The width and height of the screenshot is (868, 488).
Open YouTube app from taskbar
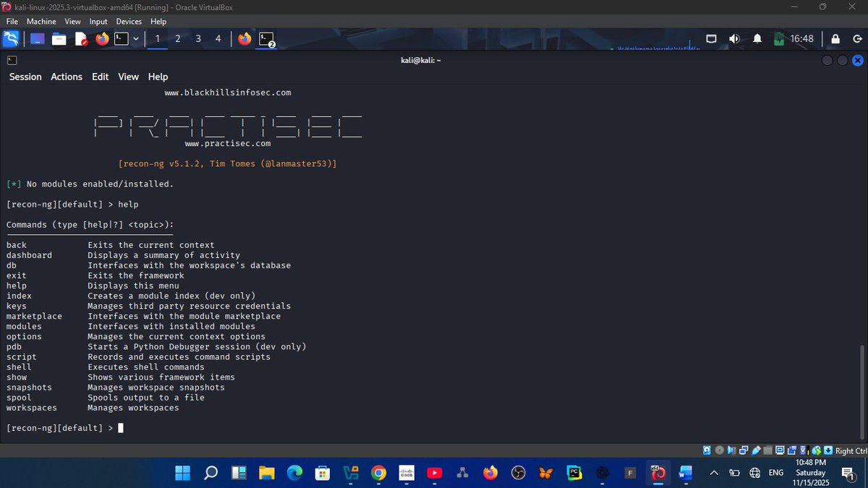click(x=435, y=473)
